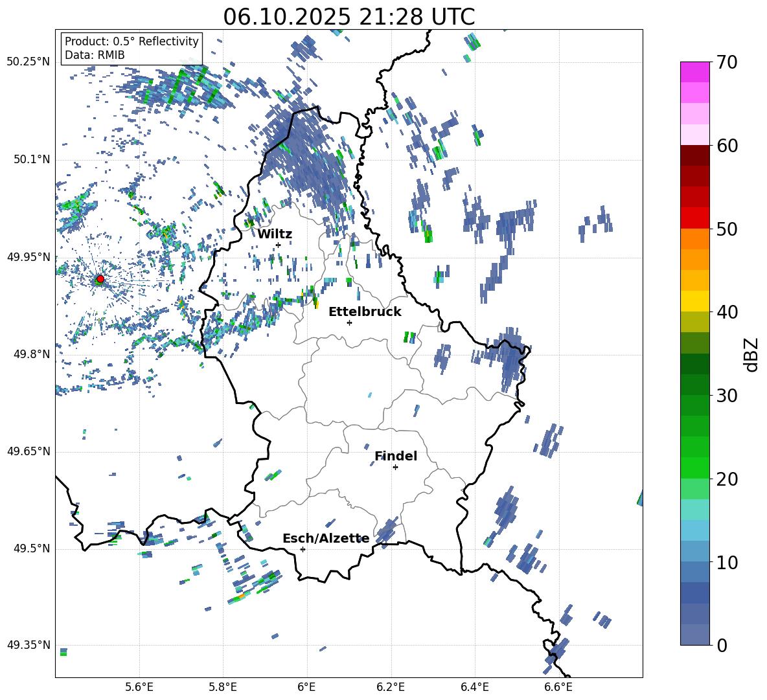The width and height of the screenshot is (767, 700).
Task: Select the Wiltz city label
Action: pos(275,234)
